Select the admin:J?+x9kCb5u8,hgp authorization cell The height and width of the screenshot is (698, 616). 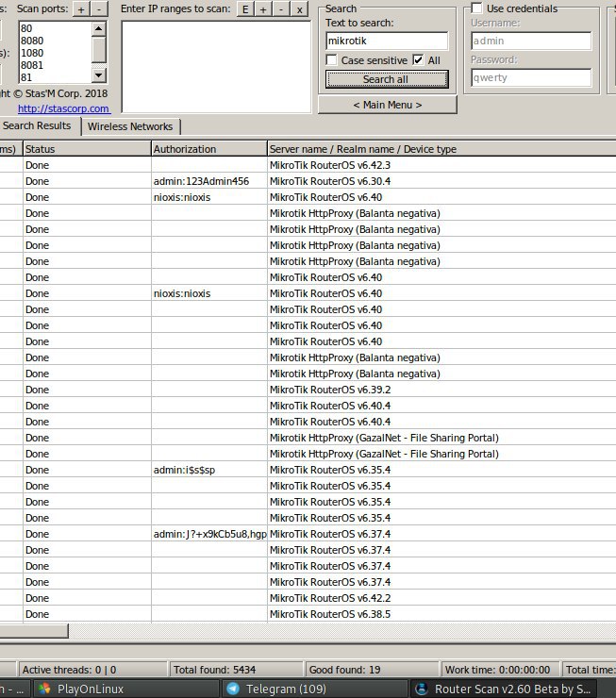point(209,534)
